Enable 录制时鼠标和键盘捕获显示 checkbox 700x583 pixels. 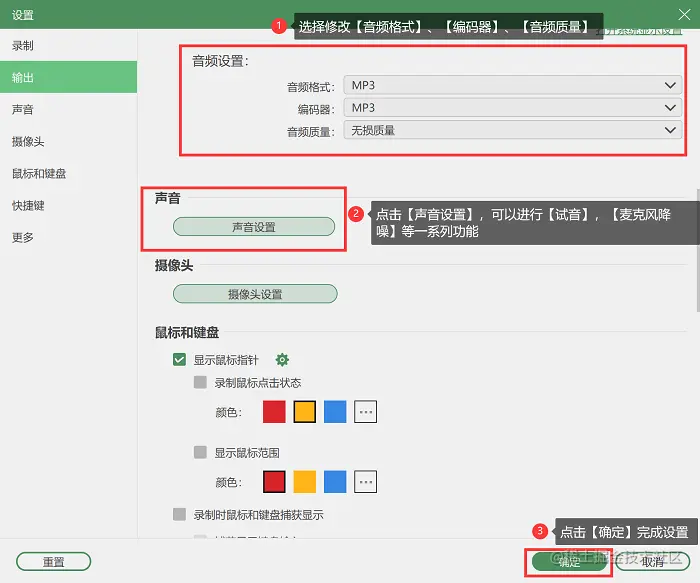(x=179, y=514)
